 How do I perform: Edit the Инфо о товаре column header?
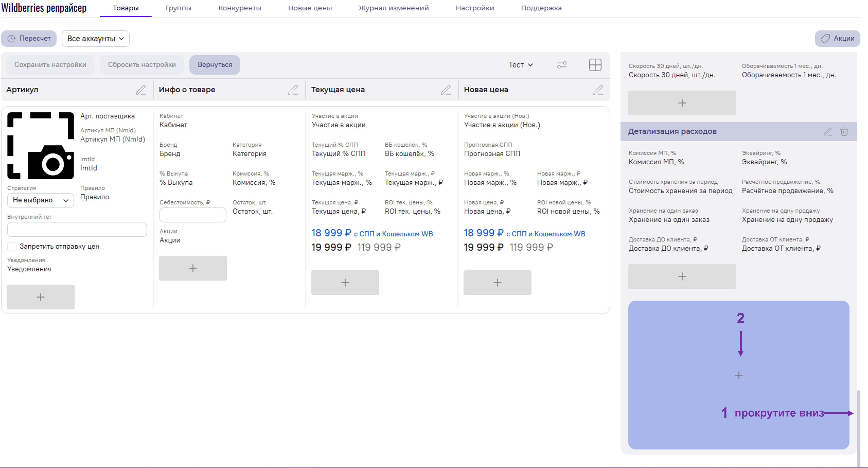point(293,90)
